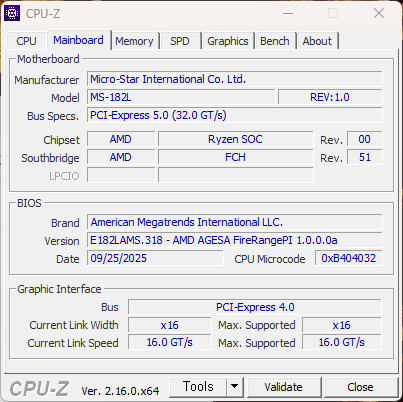The image size is (403, 402).
Task: Select the Mainboard tab
Action: (x=78, y=40)
